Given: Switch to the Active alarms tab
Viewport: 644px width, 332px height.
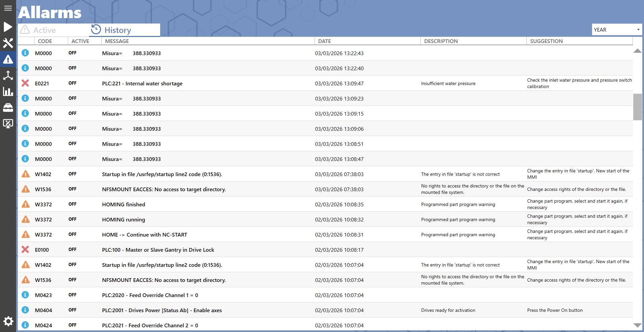Looking at the screenshot, I should coord(53,30).
